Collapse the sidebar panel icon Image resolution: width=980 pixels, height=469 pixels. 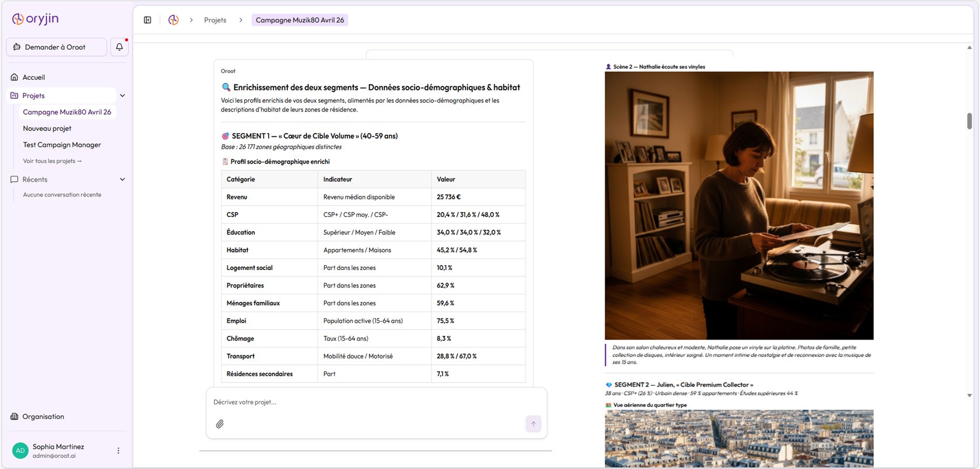coord(148,20)
